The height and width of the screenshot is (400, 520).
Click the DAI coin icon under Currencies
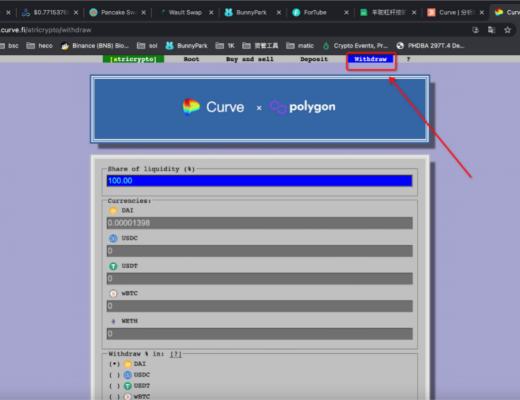pyautogui.click(x=113, y=211)
